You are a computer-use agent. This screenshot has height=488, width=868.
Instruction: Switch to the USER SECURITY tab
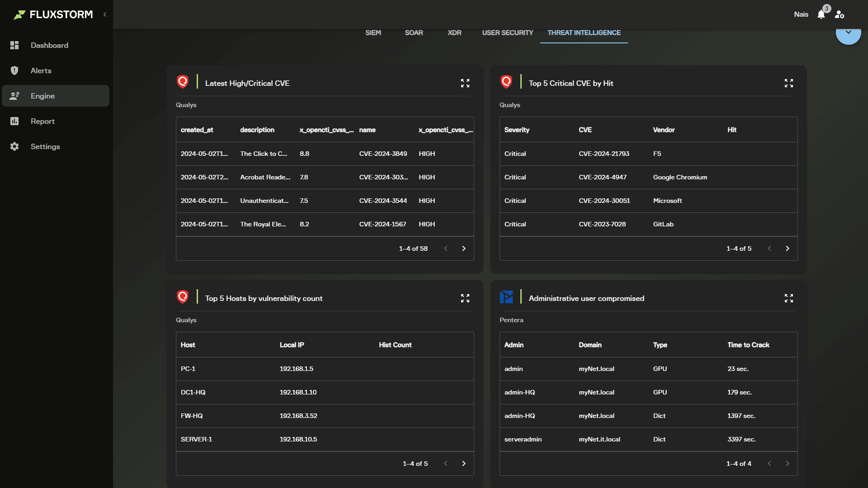click(507, 33)
